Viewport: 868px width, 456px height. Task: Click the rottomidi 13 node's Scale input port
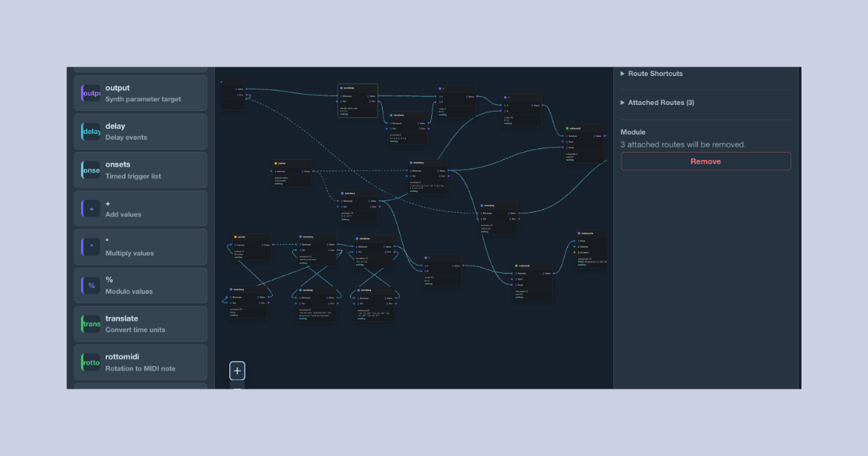point(511,285)
